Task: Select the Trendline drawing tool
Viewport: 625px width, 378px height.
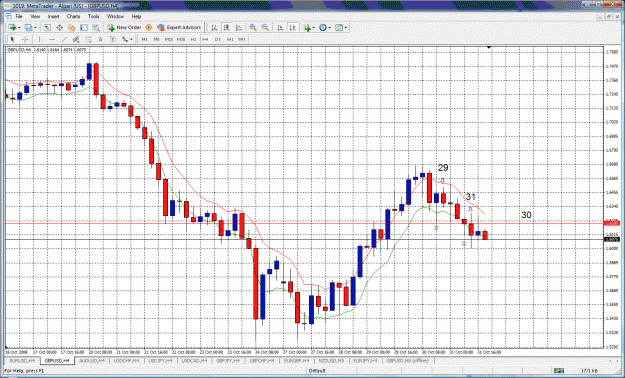Action: pos(64,39)
